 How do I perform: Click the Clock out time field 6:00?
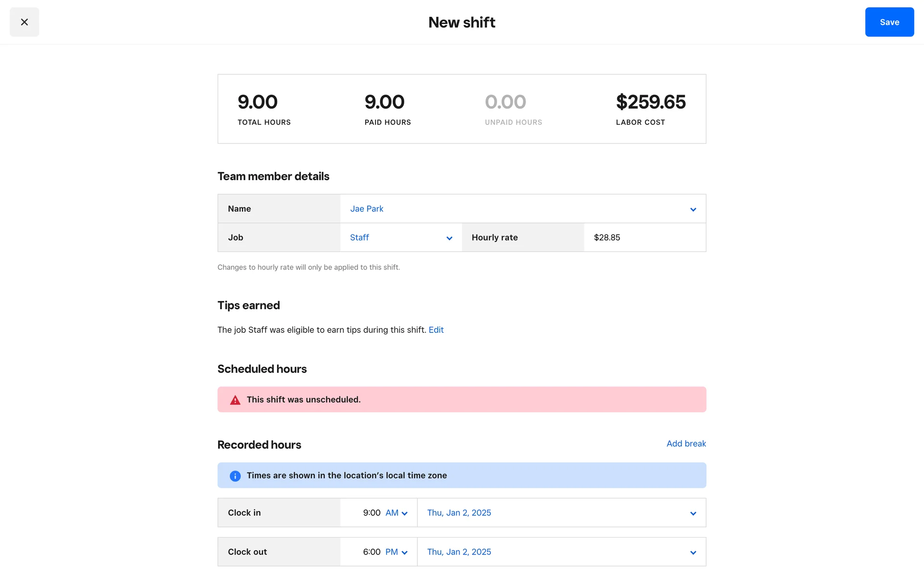pos(371,552)
